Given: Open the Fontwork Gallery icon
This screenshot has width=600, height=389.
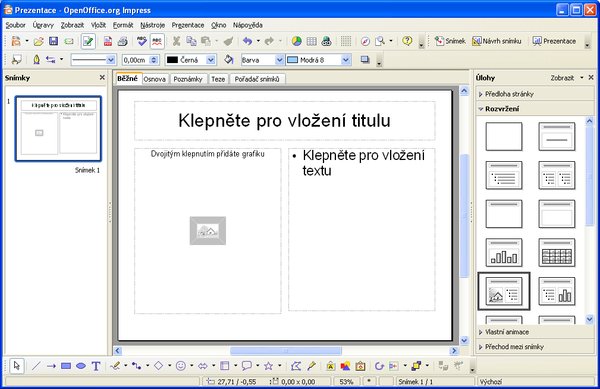Looking at the screenshot, I should pyautogui.click(x=331, y=366).
